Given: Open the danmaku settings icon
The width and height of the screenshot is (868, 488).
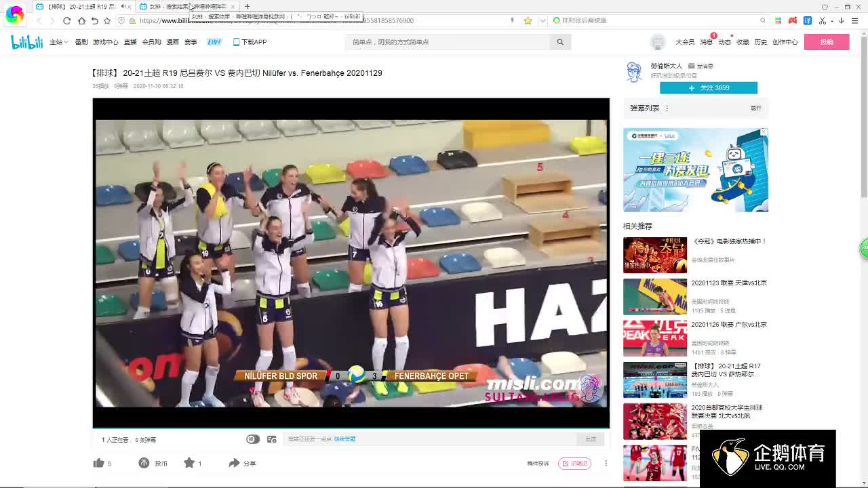Looking at the screenshot, I should [x=272, y=439].
